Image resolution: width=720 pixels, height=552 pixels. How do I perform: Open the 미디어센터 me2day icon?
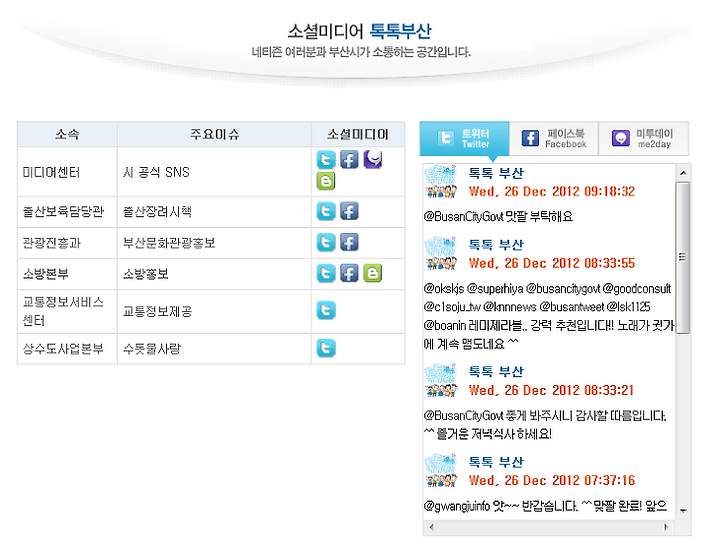coord(372,159)
